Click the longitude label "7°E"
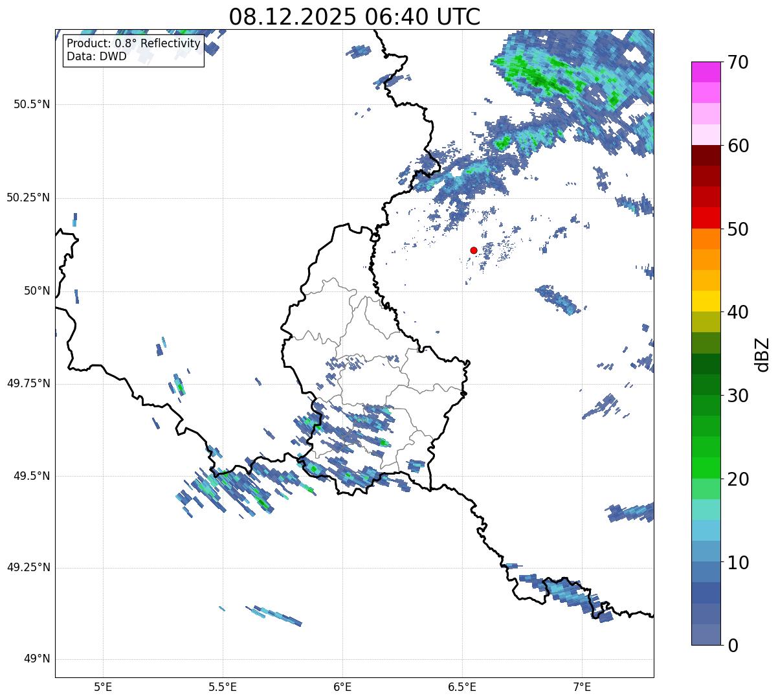This screenshot has width=778, height=700. point(582,687)
